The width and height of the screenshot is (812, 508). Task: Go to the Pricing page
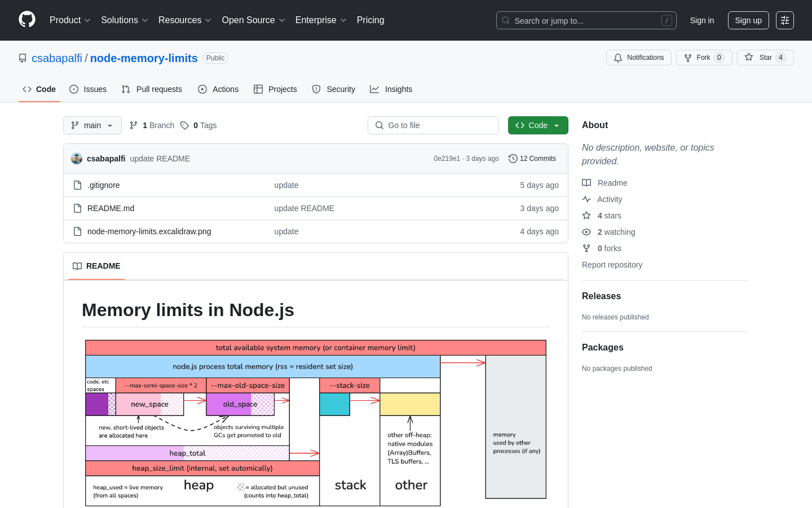coord(370,20)
